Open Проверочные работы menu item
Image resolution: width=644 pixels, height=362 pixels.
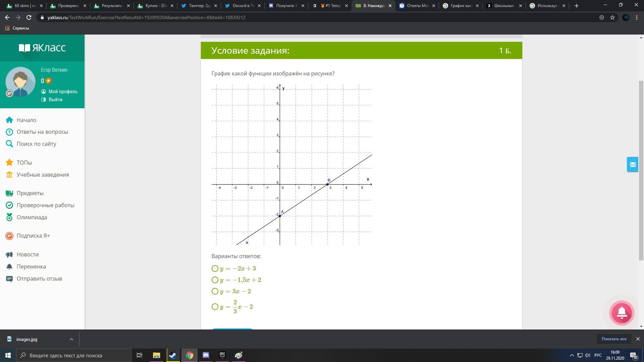coord(45,205)
